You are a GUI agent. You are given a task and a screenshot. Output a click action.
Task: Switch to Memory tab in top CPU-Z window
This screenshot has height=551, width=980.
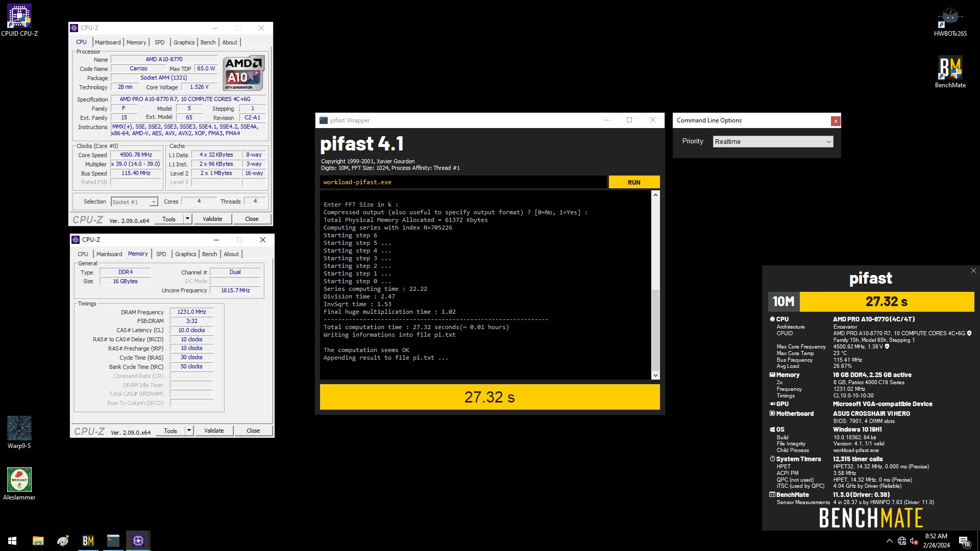pos(136,42)
